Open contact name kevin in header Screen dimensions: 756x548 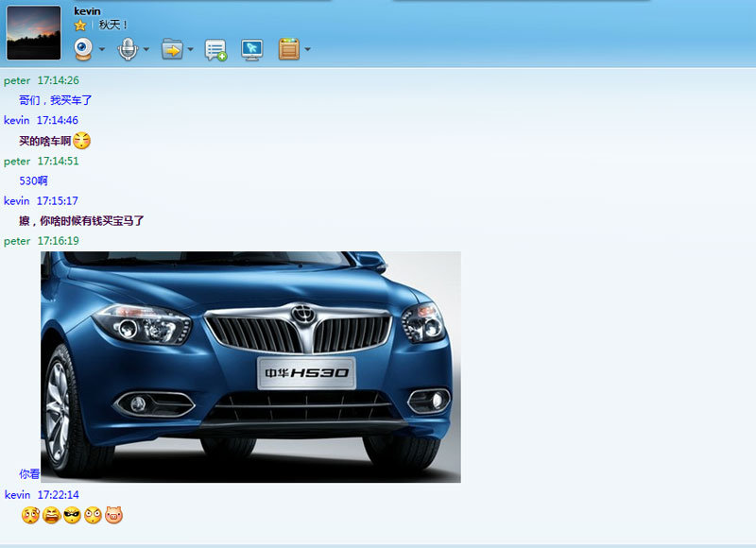point(87,10)
